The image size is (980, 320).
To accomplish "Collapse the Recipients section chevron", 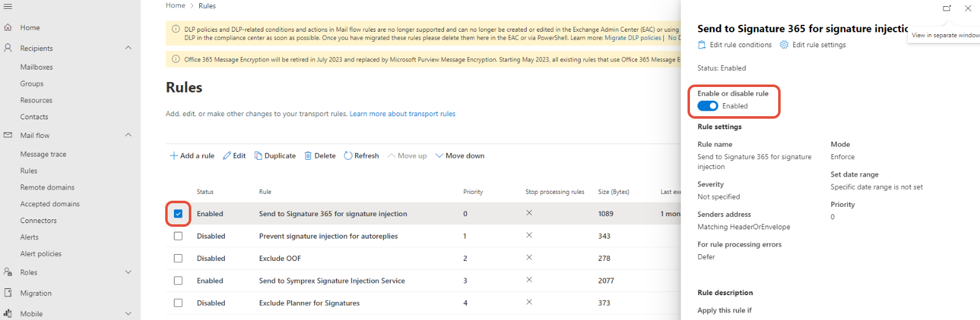I will (129, 48).
